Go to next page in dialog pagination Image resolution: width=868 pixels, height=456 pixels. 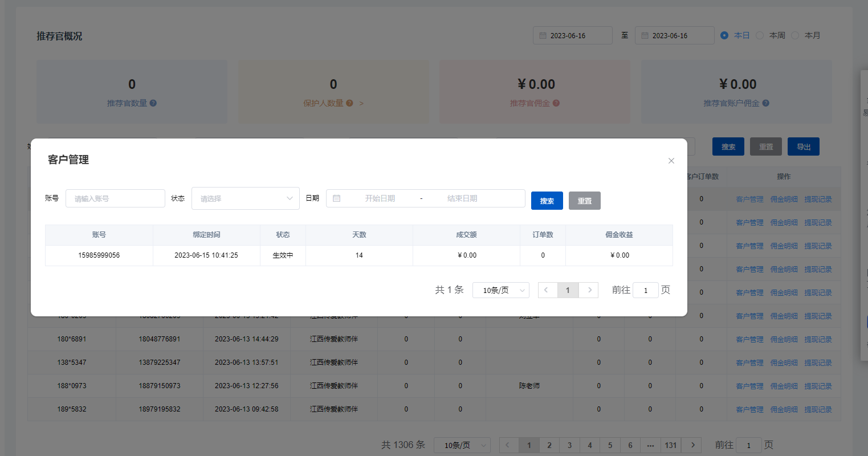tap(590, 290)
